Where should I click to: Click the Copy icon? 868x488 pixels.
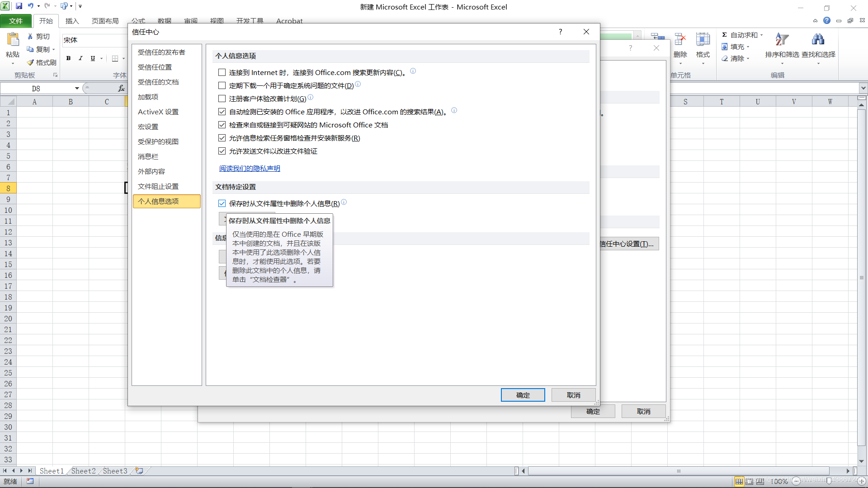pos(30,49)
